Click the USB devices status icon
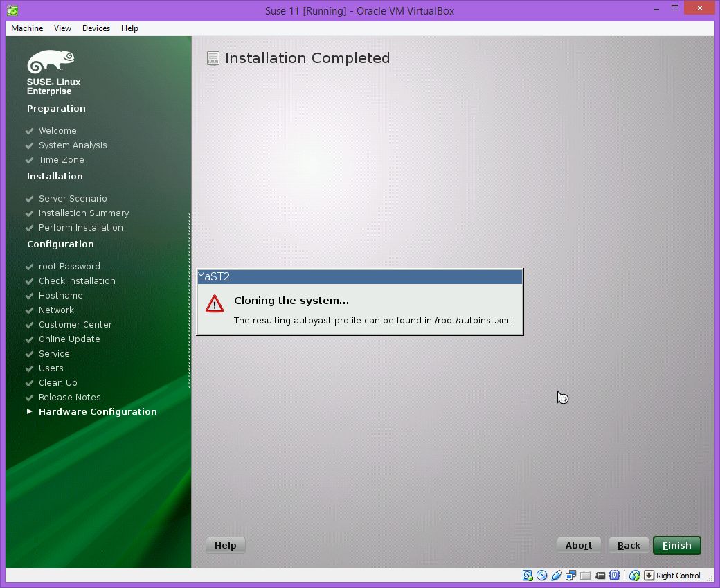The image size is (720, 588). 557,575
